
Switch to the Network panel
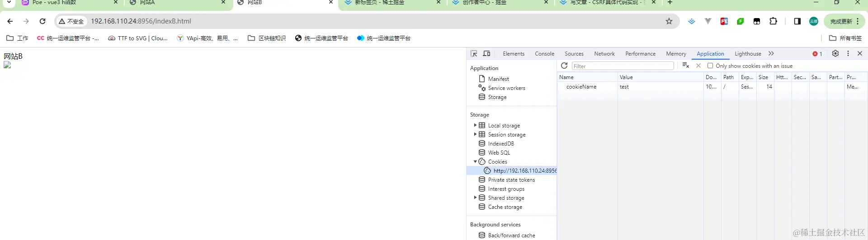point(604,53)
